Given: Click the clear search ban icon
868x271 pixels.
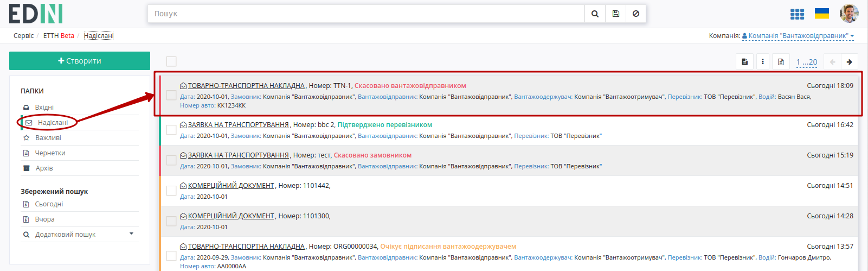Looking at the screenshot, I should click(x=636, y=14).
